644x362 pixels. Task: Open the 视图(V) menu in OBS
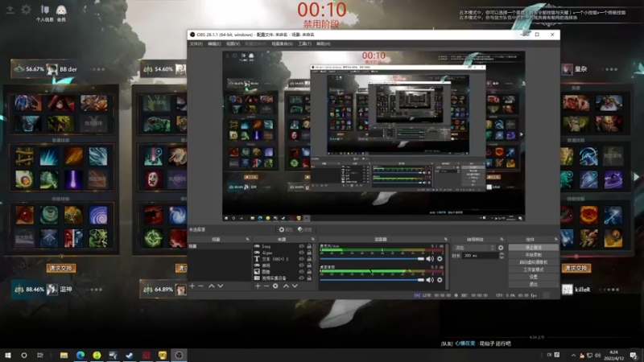233,44
